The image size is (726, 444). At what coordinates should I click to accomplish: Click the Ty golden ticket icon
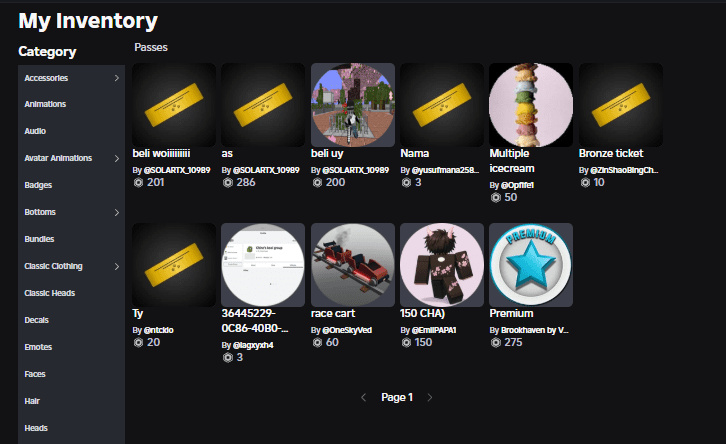[x=174, y=265]
